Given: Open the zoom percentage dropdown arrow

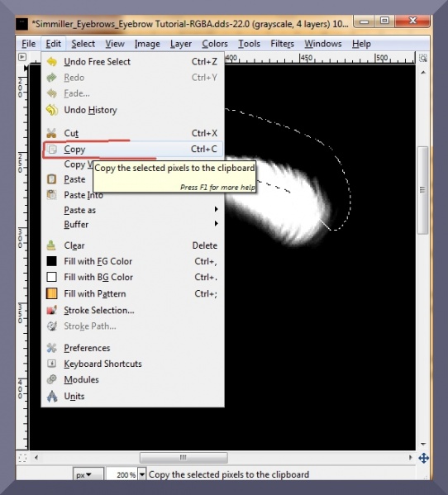Looking at the screenshot, I should (x=142, y=474).
